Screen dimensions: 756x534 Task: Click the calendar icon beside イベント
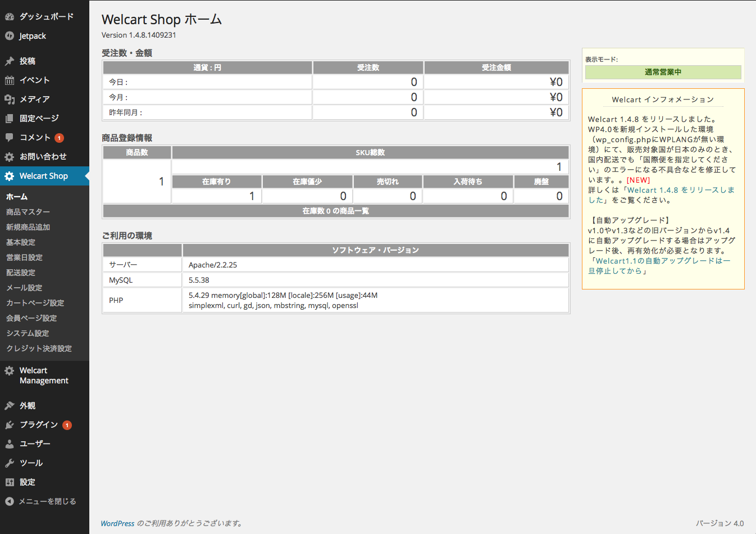click(10, 80)
